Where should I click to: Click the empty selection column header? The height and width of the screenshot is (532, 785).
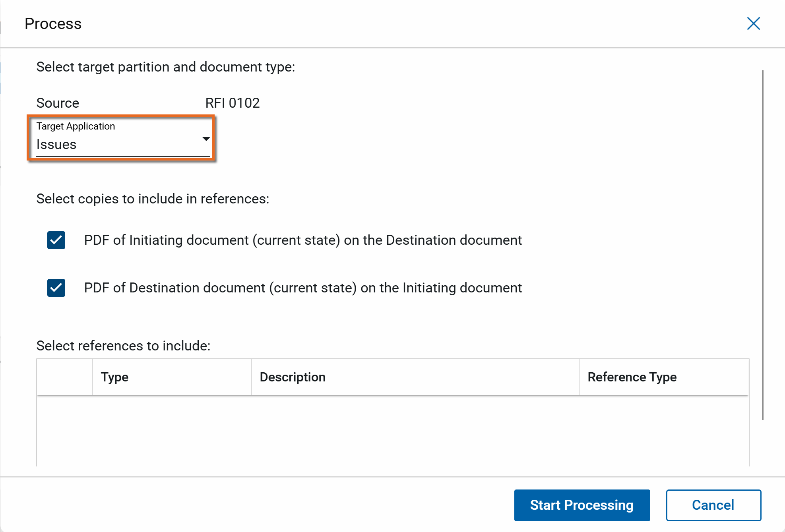[64, 377]
